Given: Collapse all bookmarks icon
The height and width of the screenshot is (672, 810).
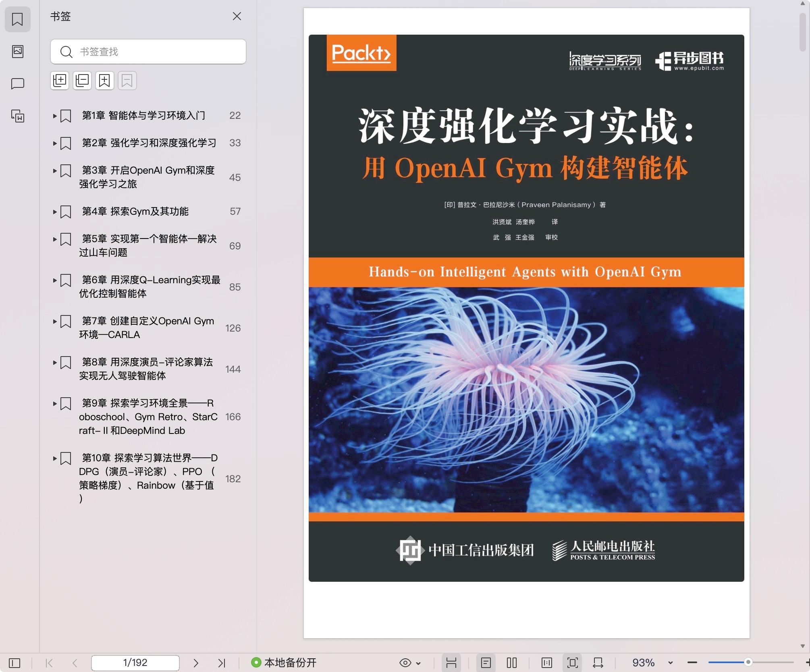Looking at the screenshot, I should point(82,81).
